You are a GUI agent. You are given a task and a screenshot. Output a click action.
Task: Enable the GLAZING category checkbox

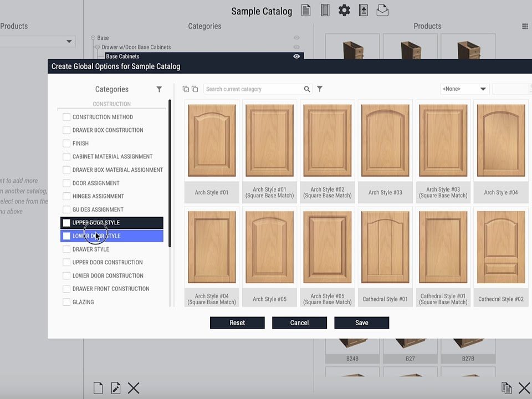pyautogui.click(x=66, y=302)
